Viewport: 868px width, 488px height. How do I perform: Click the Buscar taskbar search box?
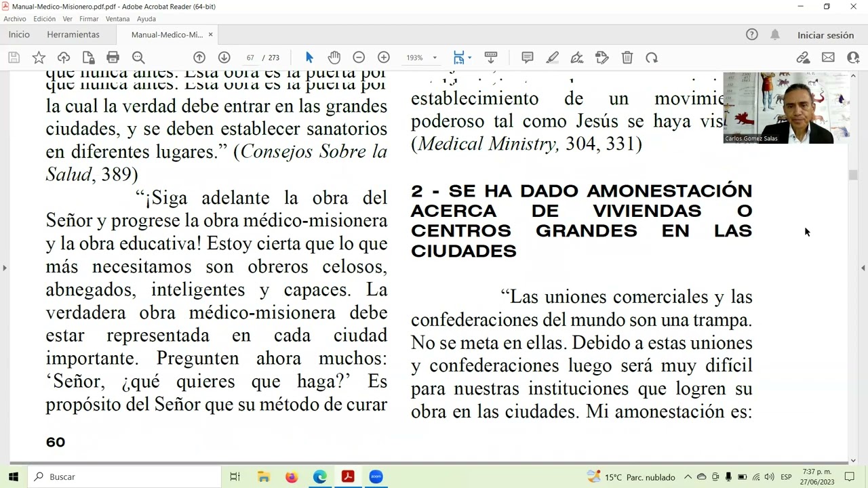pos(124,476)
